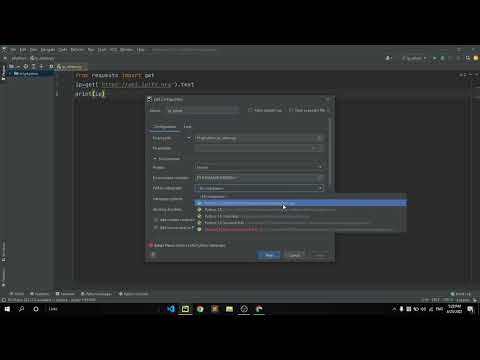
Task: Toggle Add source roots to PYTHONPATH
Action: pos(156,228)
